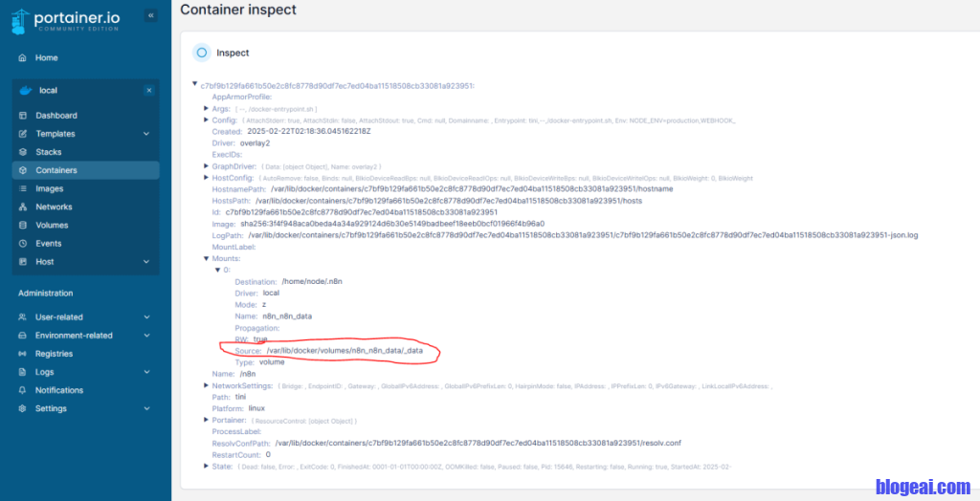The height and width of the screenshot is (501, 980).
Task: Expand the State tree node
Action: pyautogui.click(x=206, y=466)
